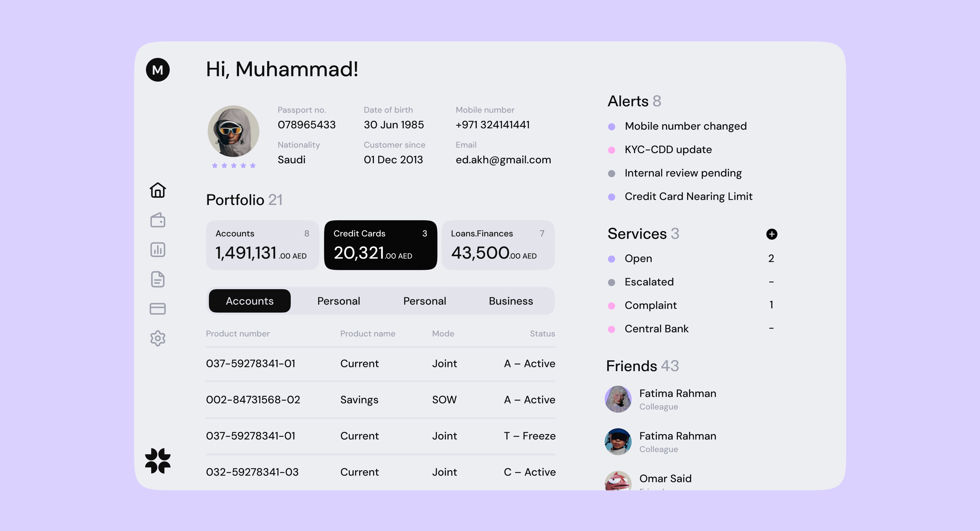Select account row 002-84731568-02 Savings

[x=381, y=400]
